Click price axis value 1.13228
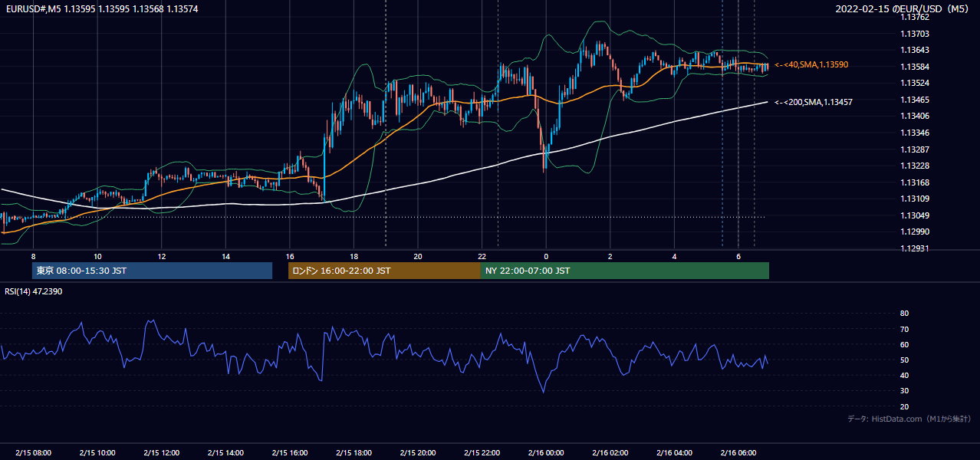 click(914, 166)
